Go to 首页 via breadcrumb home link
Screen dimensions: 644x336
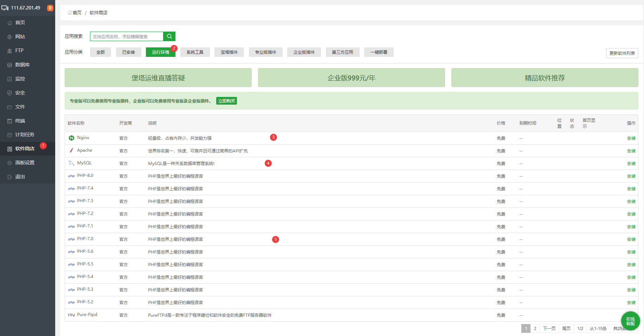[75, 13]
